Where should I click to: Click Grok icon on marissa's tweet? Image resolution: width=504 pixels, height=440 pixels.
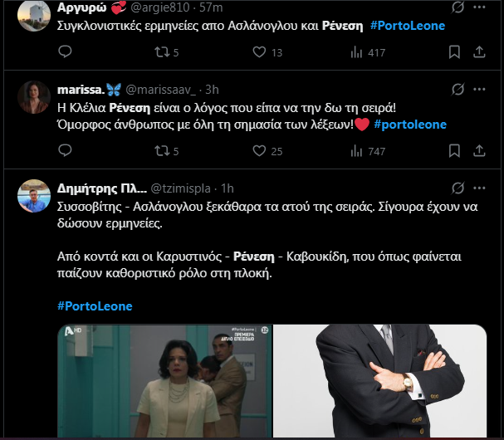click(456, 89)
